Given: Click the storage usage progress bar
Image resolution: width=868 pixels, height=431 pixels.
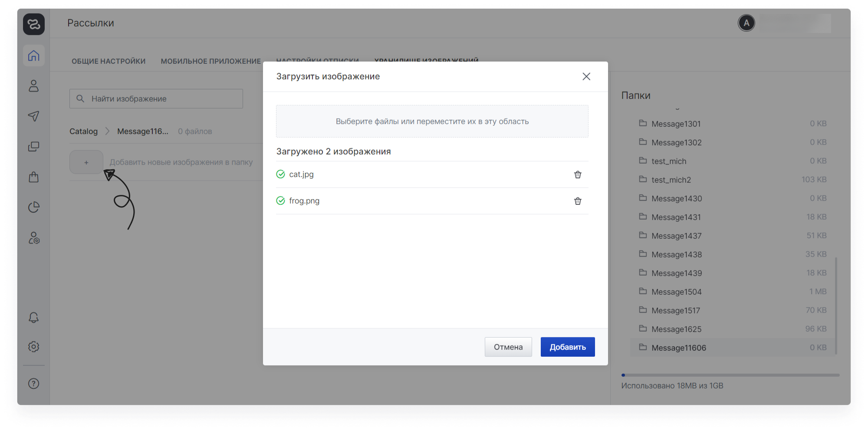Looking at the screenshot, I should (x=730, y=375).
